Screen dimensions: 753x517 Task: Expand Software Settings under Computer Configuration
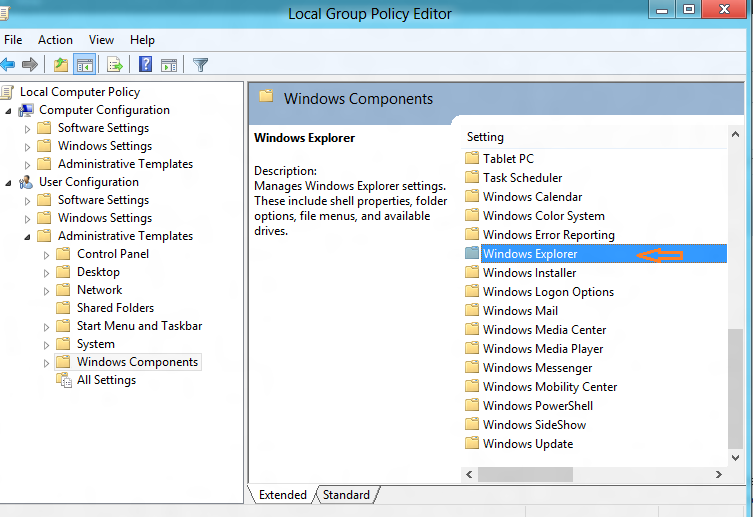coord(27,129)
